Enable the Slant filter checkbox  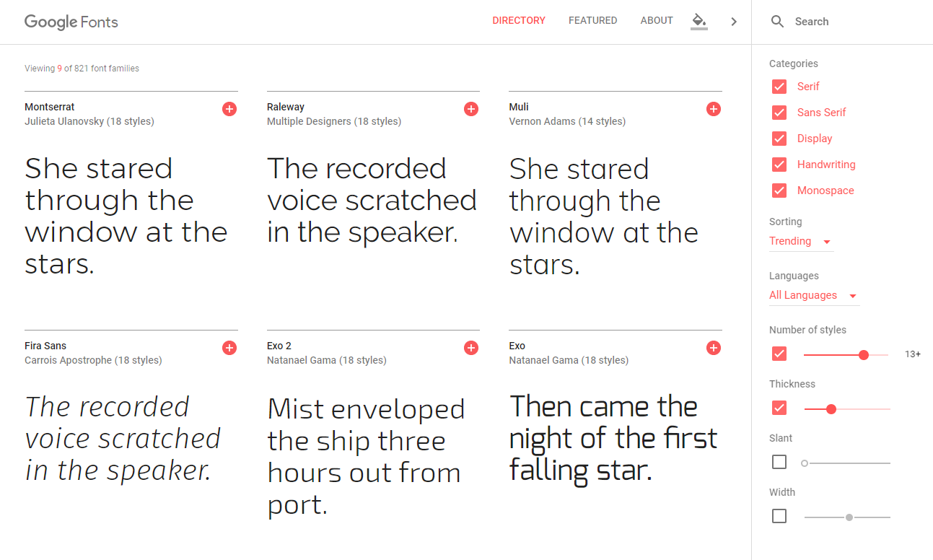(779, 461)
